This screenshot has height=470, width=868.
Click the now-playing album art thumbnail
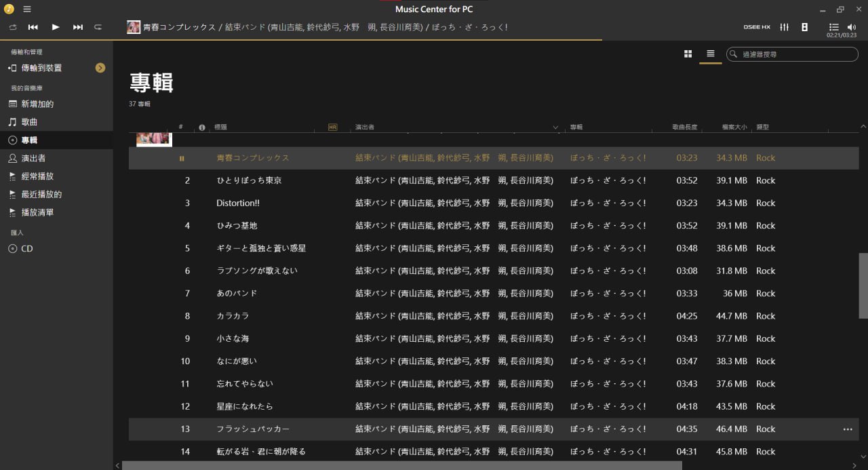click(134, 27)
